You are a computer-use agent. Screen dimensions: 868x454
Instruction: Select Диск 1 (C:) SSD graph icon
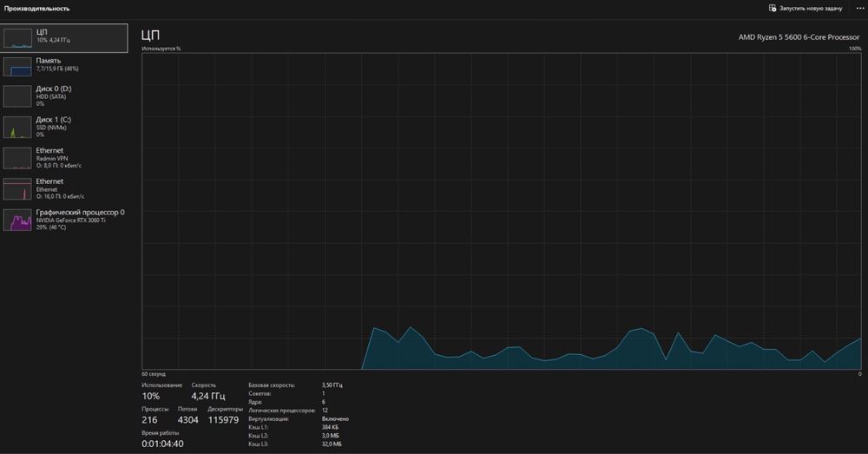tap(17, 128)
